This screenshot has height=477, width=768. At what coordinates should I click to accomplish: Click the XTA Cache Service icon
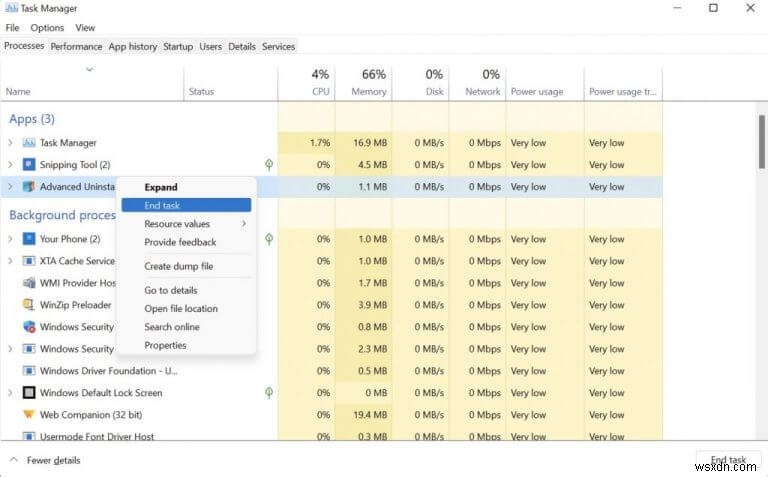click(29, 261)
